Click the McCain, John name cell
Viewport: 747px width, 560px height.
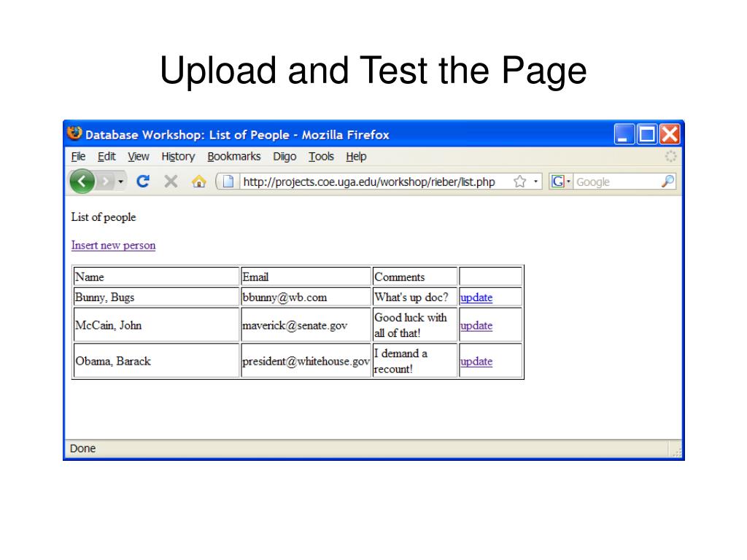pos(156,324)
